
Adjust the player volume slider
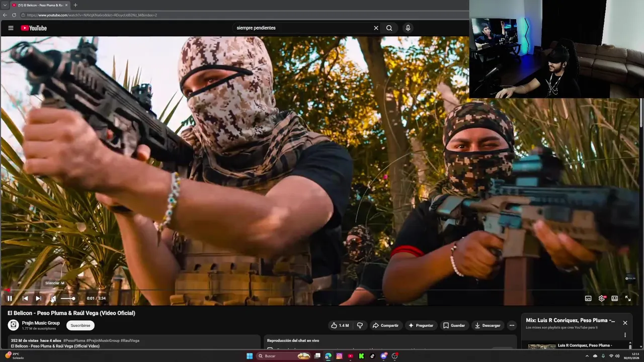click(x=68, y=299)
